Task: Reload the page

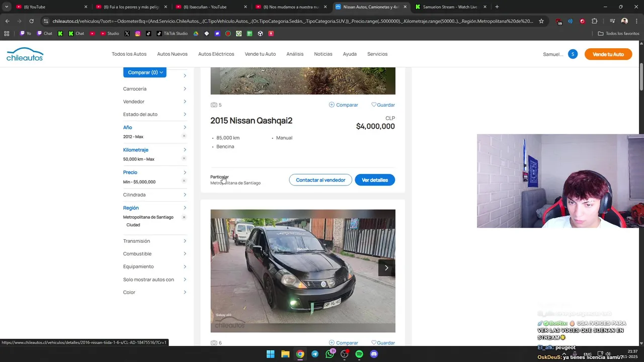Action: [x=31, y=21]
